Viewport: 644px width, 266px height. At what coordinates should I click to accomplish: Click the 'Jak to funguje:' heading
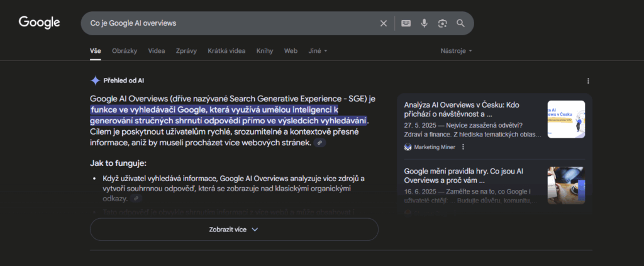click(x=118, y=163)
